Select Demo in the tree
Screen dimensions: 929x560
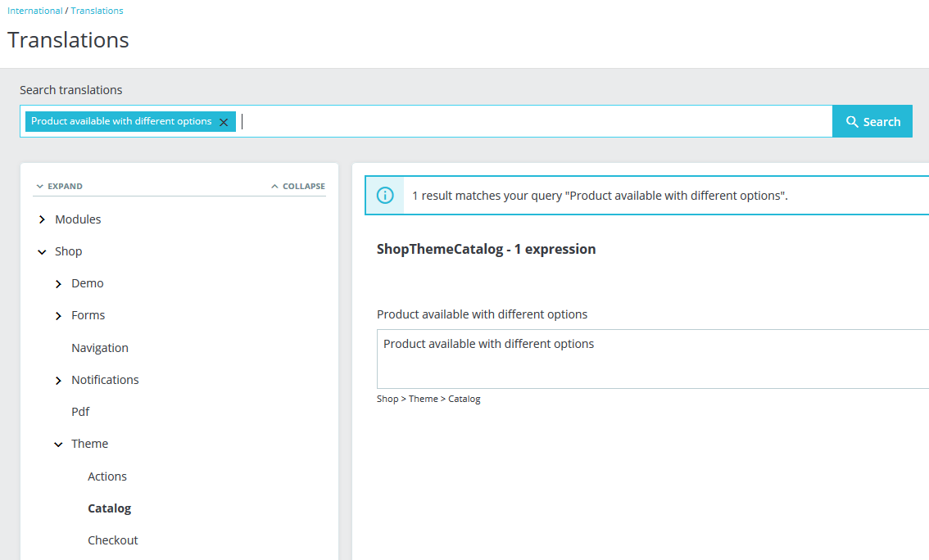coord(87,283)
